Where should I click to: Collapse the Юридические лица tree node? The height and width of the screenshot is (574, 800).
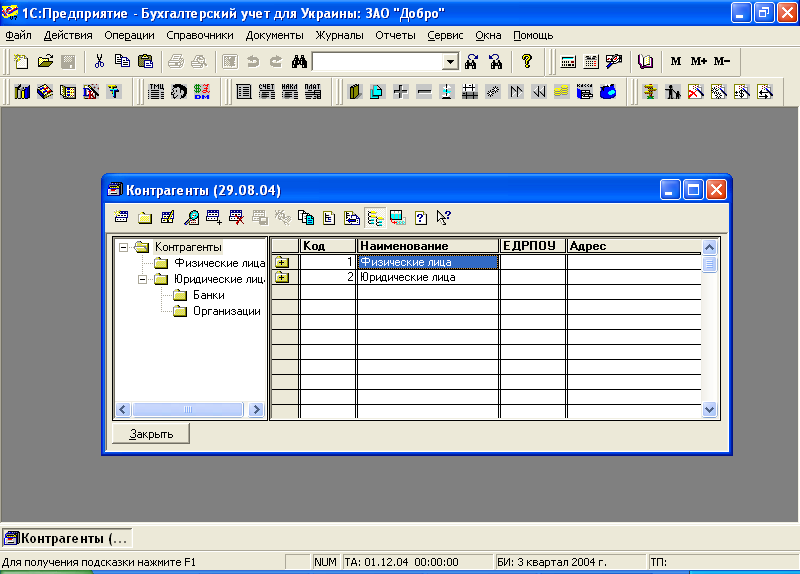(142, 279)
